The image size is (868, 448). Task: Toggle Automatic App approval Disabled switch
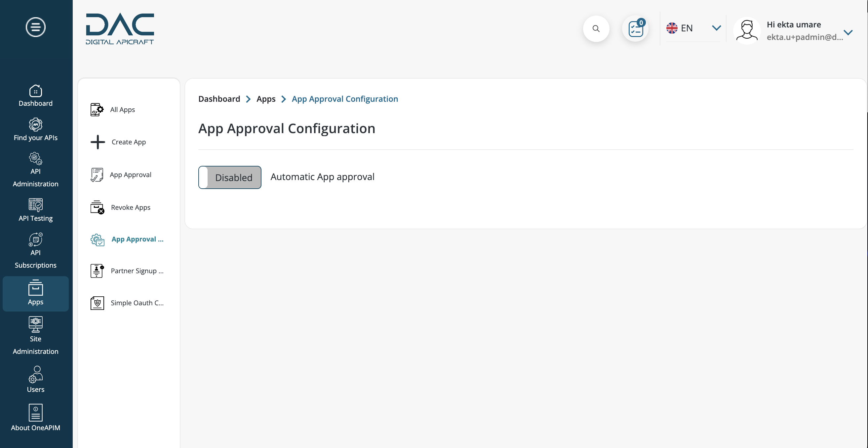230,176
